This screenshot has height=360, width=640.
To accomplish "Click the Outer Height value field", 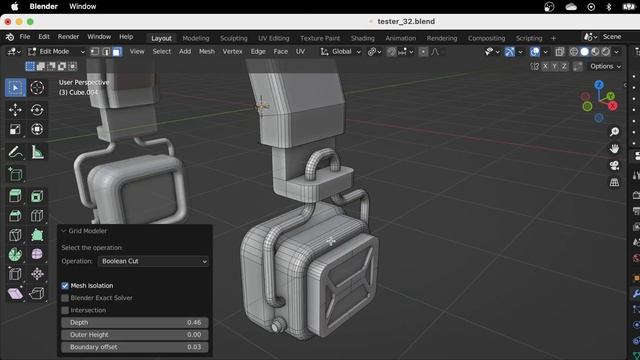I will (x=135, y=335).
